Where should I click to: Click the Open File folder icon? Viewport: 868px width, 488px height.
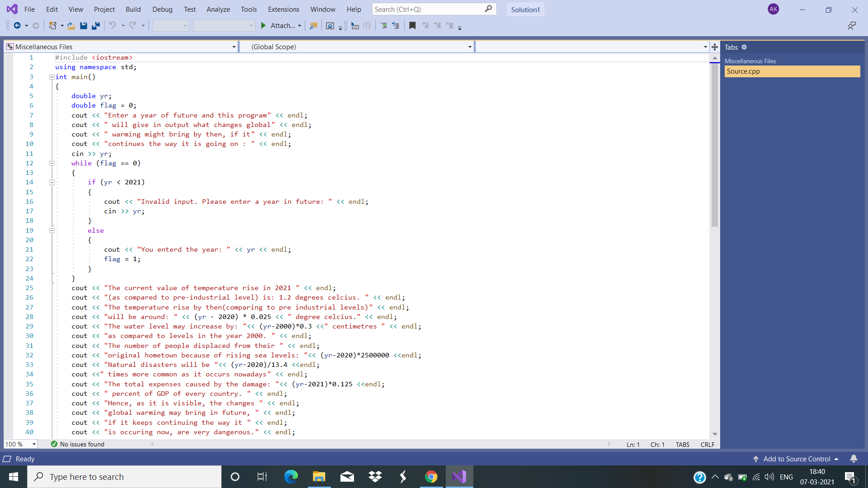[71, 26]
